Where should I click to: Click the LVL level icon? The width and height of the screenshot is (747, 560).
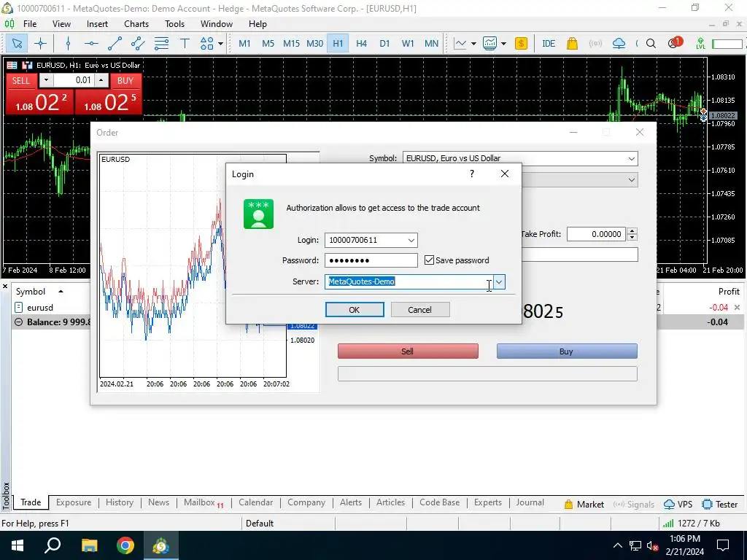pos(700,44)
